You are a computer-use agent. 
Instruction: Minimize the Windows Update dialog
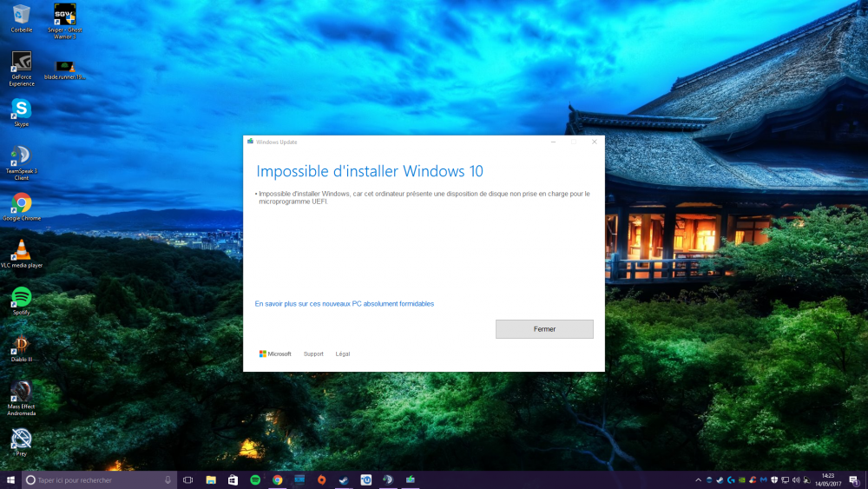(x=553, y=142)
